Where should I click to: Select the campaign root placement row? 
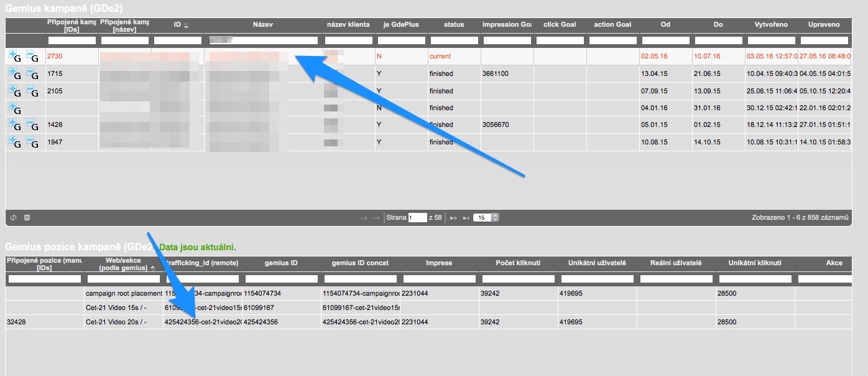coord(123,293)
